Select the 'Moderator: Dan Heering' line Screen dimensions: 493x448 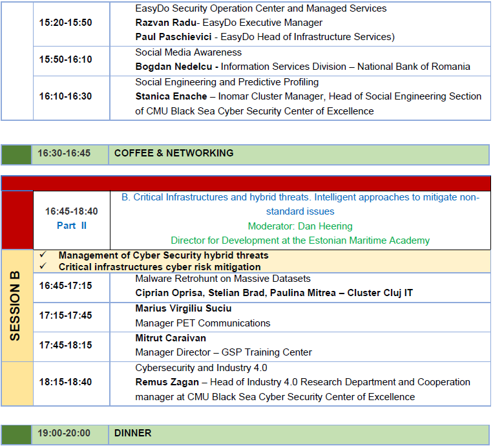pyautogui.click(x=300, y=226)
